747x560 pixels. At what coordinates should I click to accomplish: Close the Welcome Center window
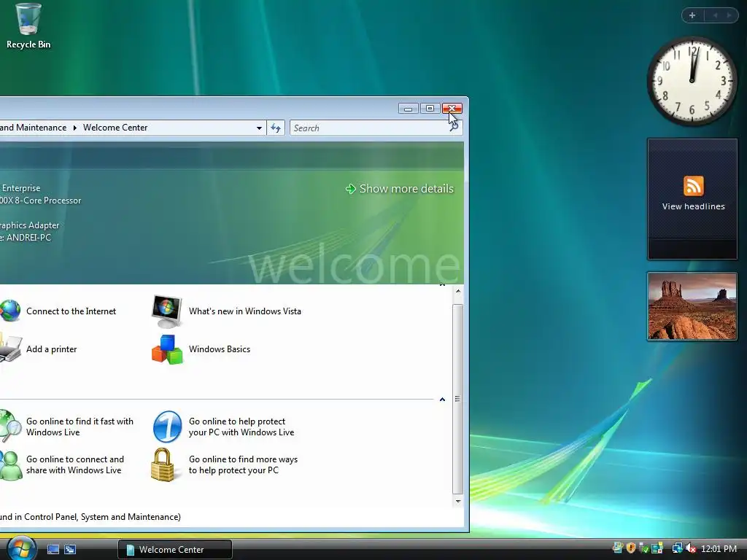coord(452,109)
